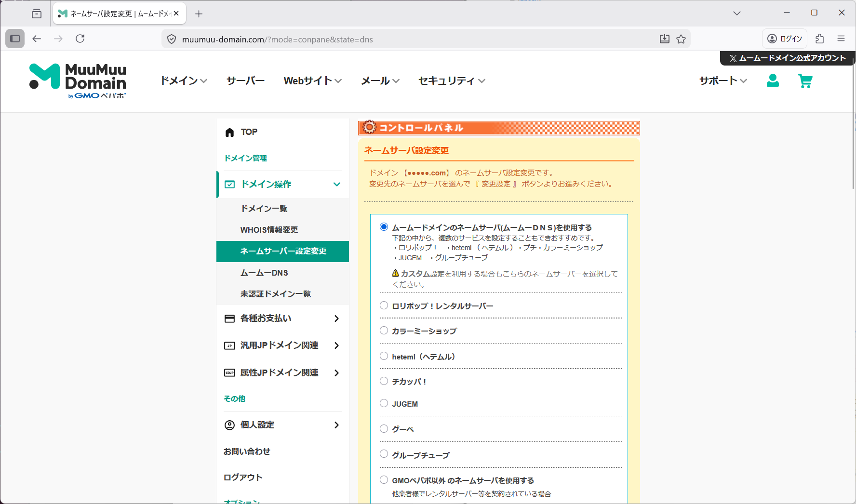Open the サーバー header menu item
This screenshot has width=856, height=504.
point(246,81)
